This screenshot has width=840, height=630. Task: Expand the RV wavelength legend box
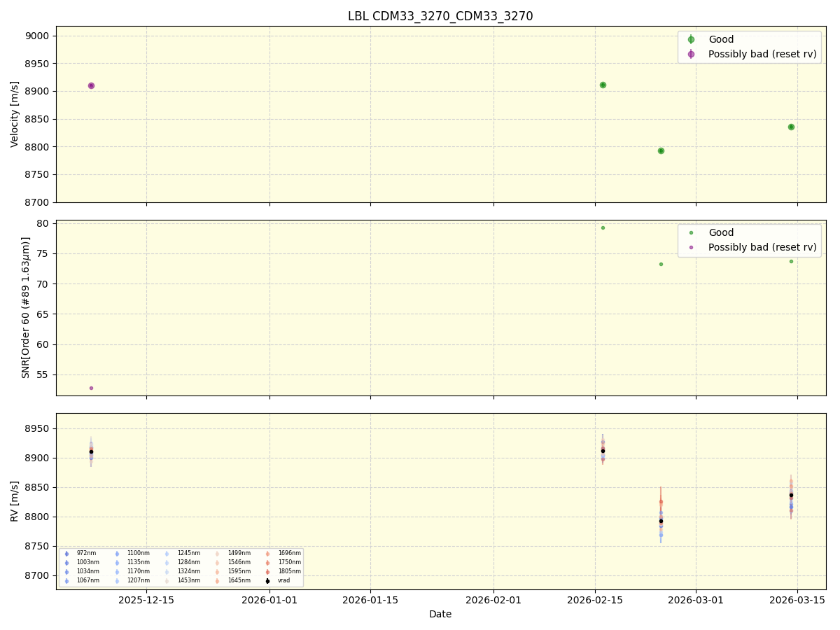click(x=182, y=566)
